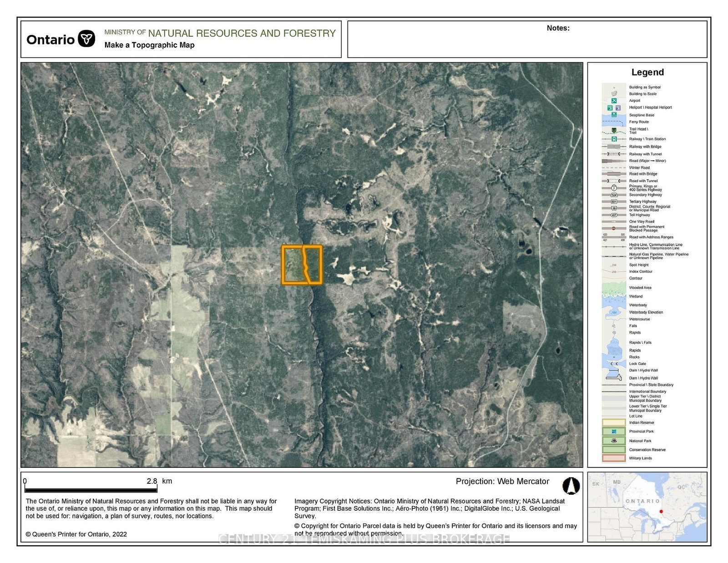
Task: Click inside the Notes box
Action: (527, 43)
